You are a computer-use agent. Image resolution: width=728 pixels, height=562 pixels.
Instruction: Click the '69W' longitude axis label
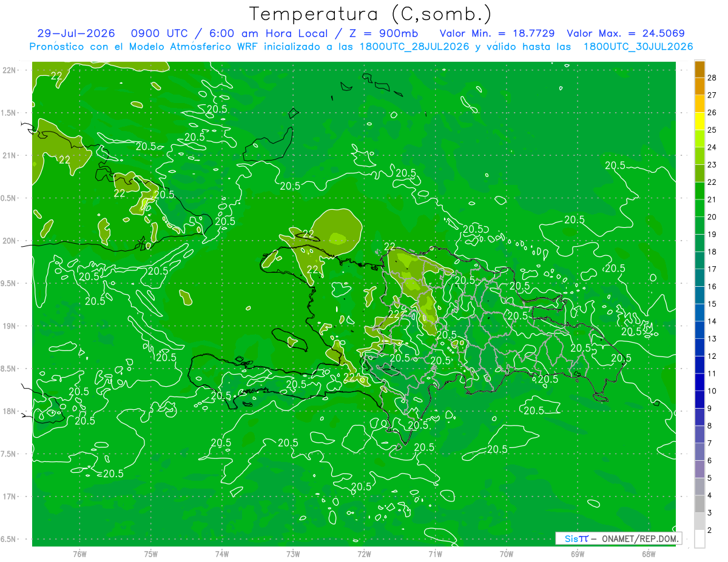[578, 554]
